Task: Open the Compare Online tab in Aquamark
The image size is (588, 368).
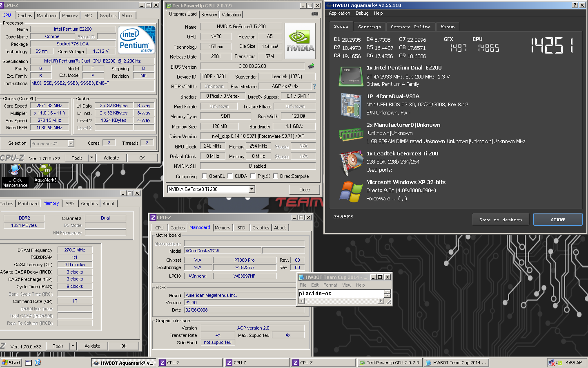Action: (410, 27)
